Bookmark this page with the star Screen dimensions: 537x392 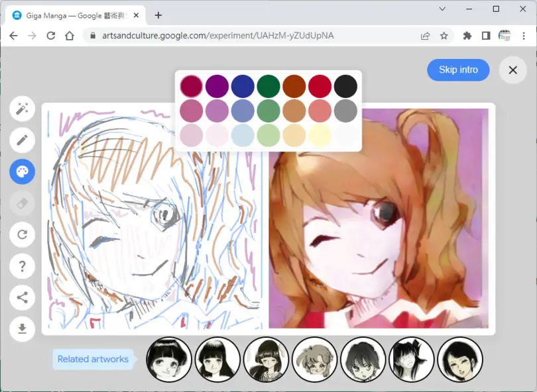tap(444, 36)
